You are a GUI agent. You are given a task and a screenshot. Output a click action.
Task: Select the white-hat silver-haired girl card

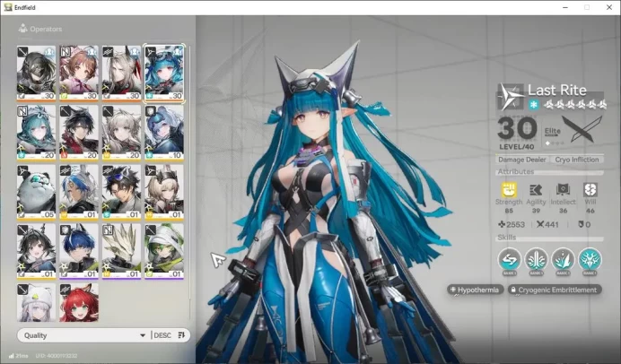click(36, 303)
